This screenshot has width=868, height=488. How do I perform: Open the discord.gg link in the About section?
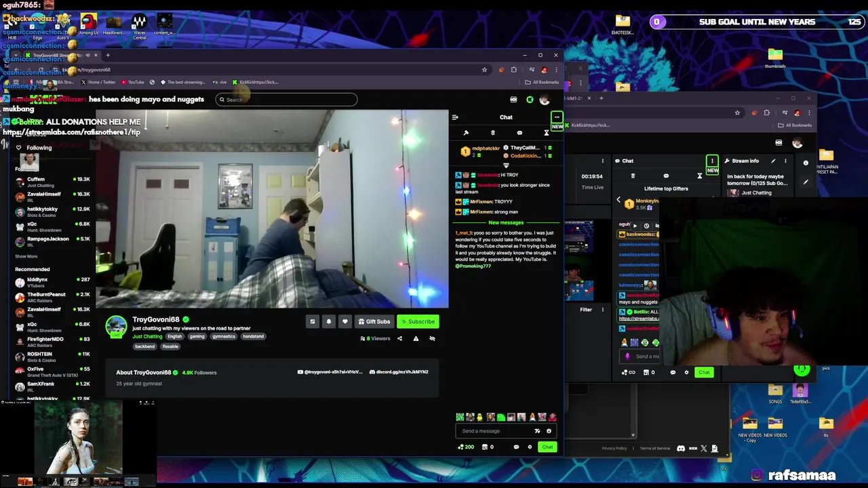pos(399,372)
